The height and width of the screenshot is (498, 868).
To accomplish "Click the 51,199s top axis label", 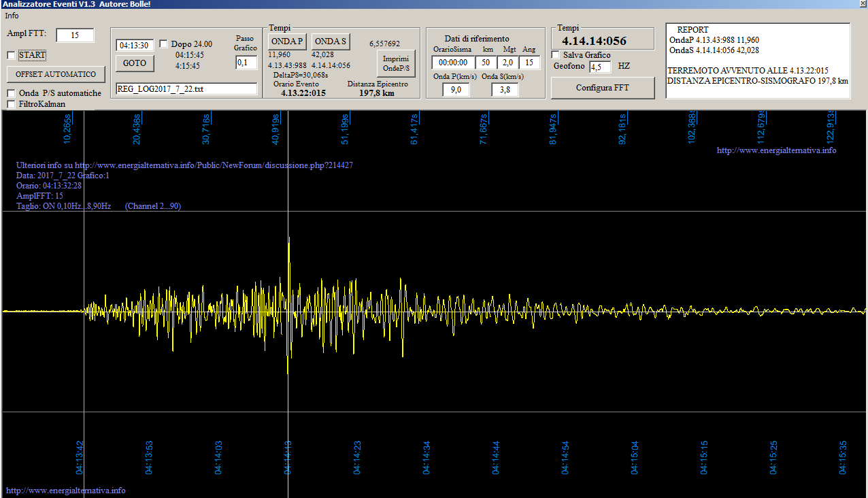I will [345, 129].
